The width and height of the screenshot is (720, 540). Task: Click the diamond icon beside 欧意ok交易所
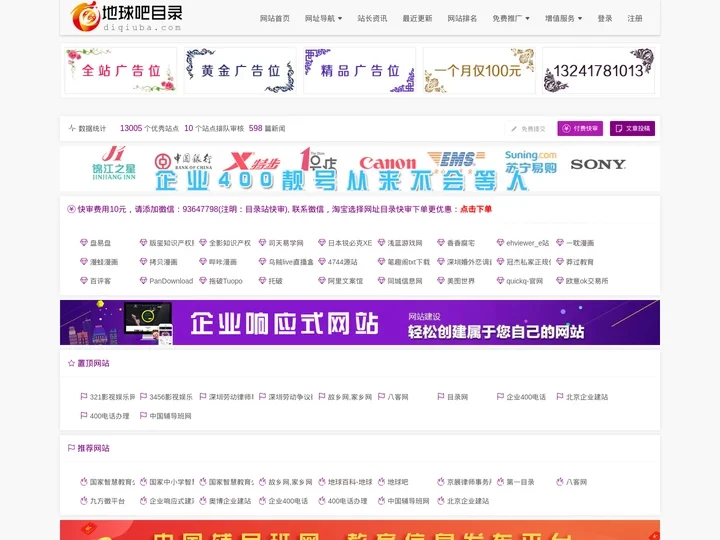[560, 280]
